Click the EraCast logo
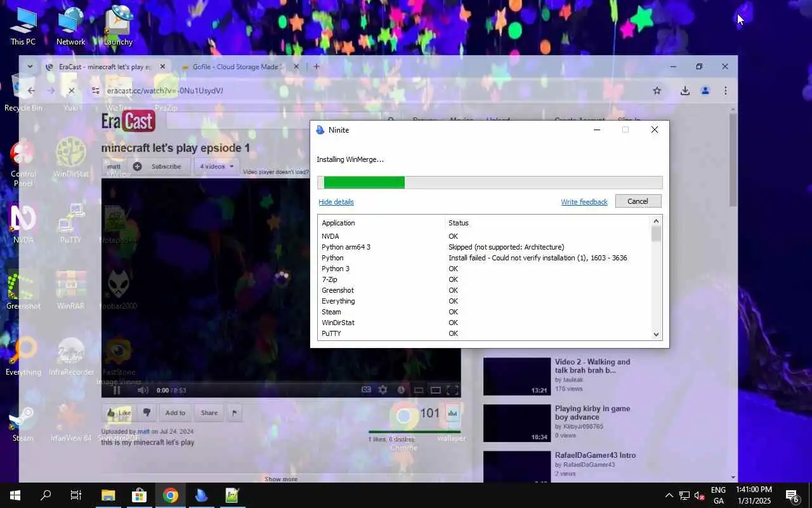The height and width of the screenshot is (508, 812). (x=128, y=121)
